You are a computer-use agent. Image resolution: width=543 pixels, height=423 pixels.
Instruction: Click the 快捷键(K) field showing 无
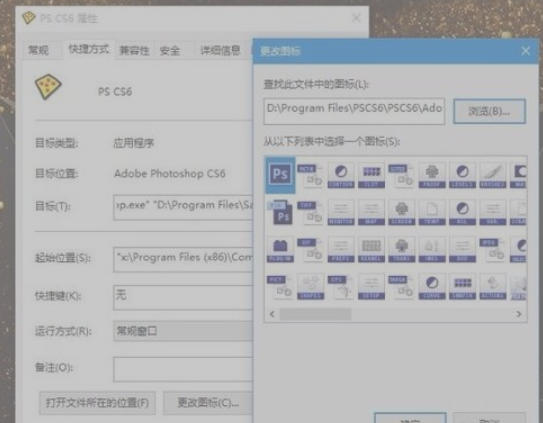(183, 298)
